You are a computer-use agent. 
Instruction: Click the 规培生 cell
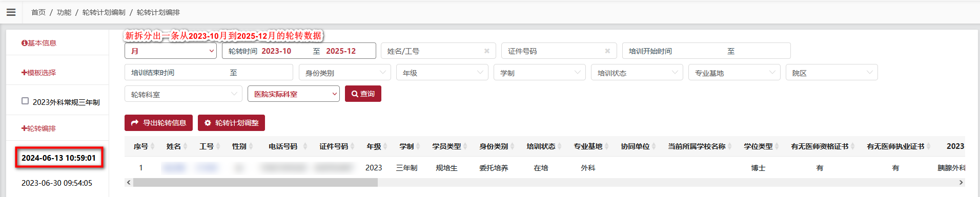point(446,168)
